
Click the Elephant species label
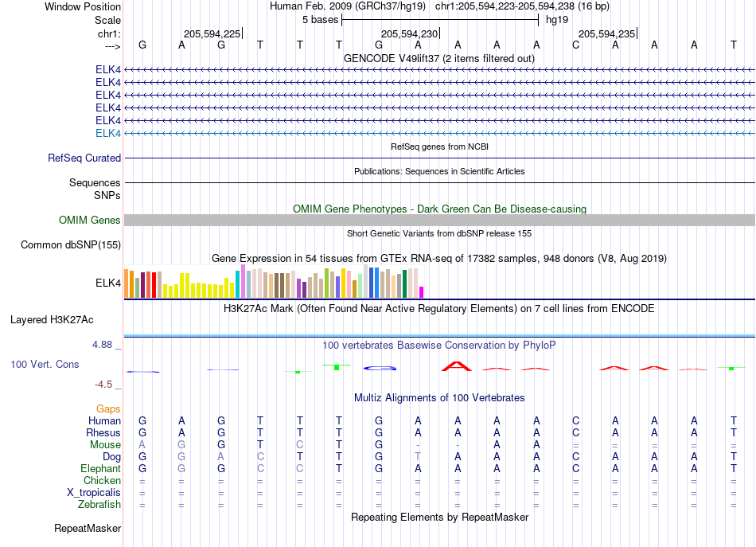tap(100, 468)
